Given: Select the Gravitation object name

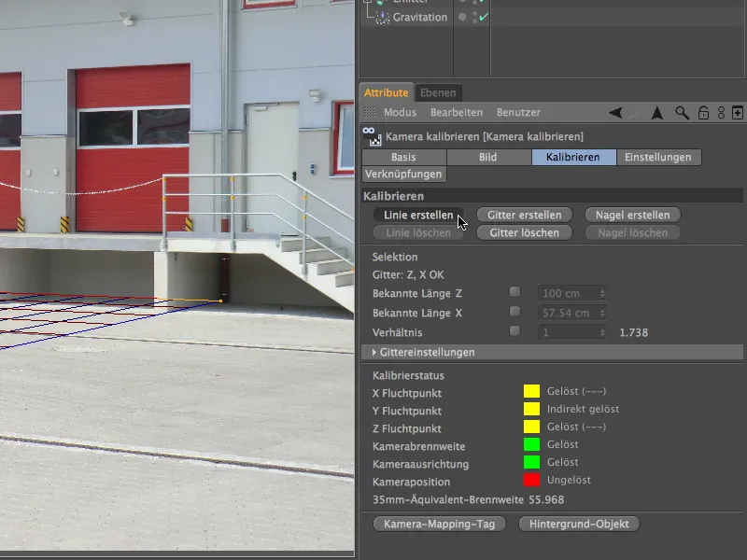Looking at the screenshot, I should 419,17.
